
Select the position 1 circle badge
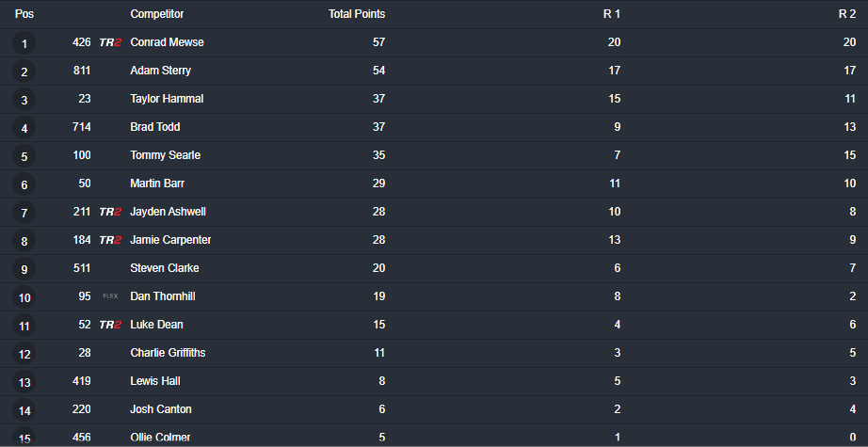click(x=24, y=43)
